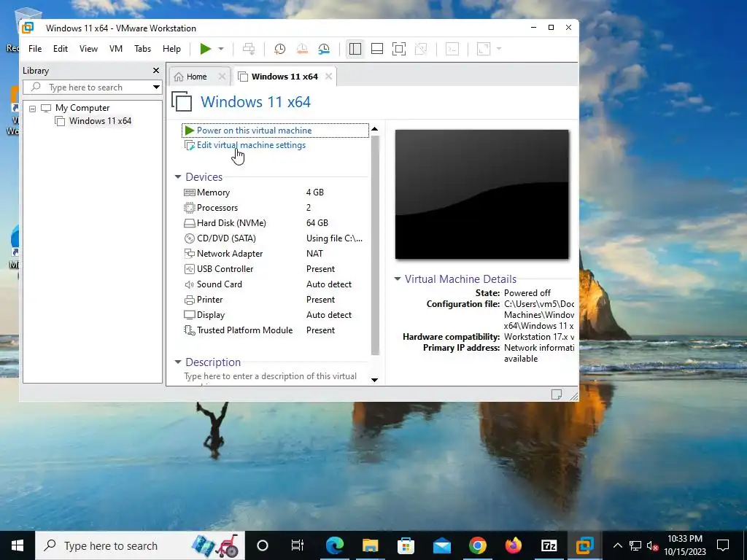This screenshot has height=560, width=747.
Task: Click the Network Adapter icon
Action: click(x=190, y=253)
